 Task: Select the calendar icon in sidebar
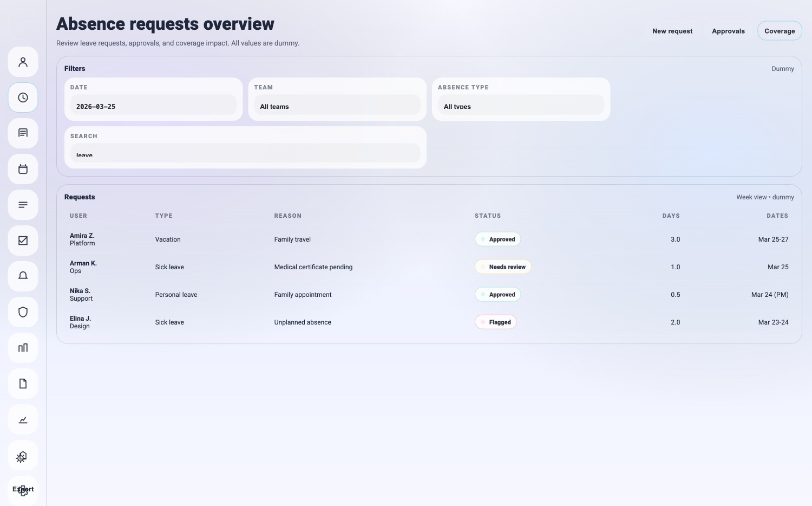pyautogui.click(x=23, y=169)
